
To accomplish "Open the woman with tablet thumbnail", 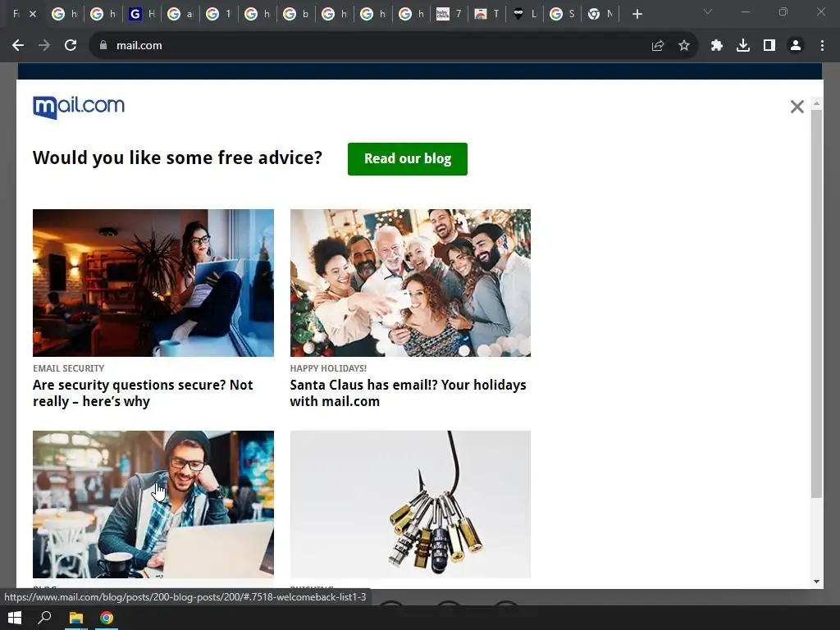I will (153, 283).
